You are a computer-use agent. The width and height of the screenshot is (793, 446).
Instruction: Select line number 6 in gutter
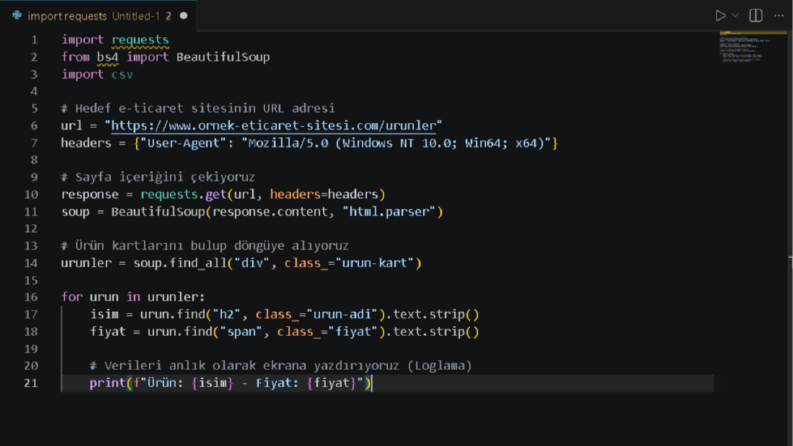[34, 125]
